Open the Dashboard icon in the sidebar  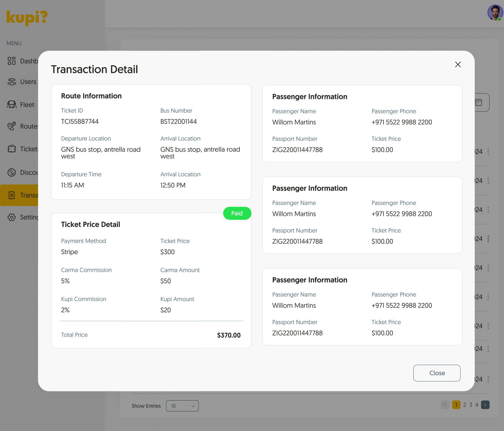coord(11,61)
